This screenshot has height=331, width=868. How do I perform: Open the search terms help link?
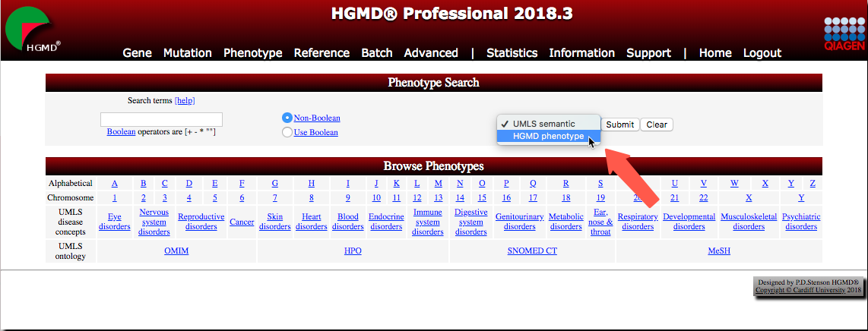(x=185, y=100)
